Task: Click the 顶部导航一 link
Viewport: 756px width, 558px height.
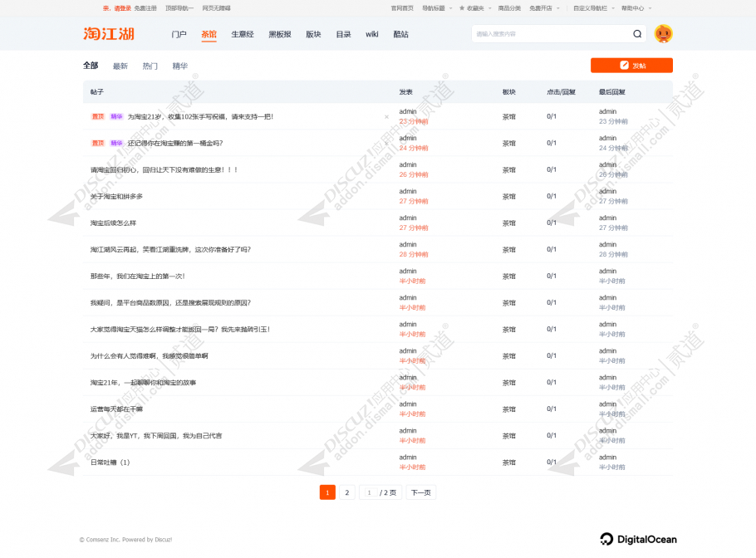Action: point(179,8)
